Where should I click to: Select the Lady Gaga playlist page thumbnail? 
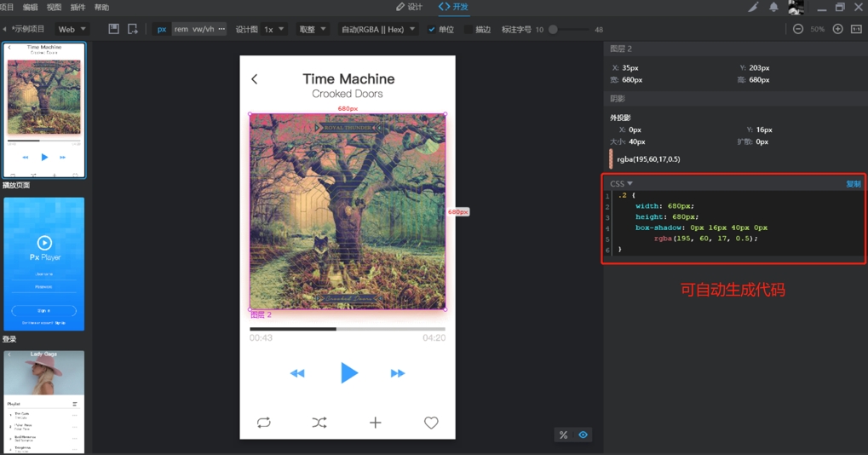pos(44,400)
